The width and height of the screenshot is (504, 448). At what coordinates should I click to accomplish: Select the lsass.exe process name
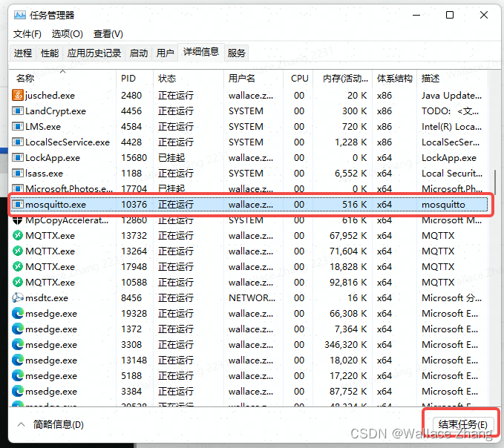(x=44, y=174)
